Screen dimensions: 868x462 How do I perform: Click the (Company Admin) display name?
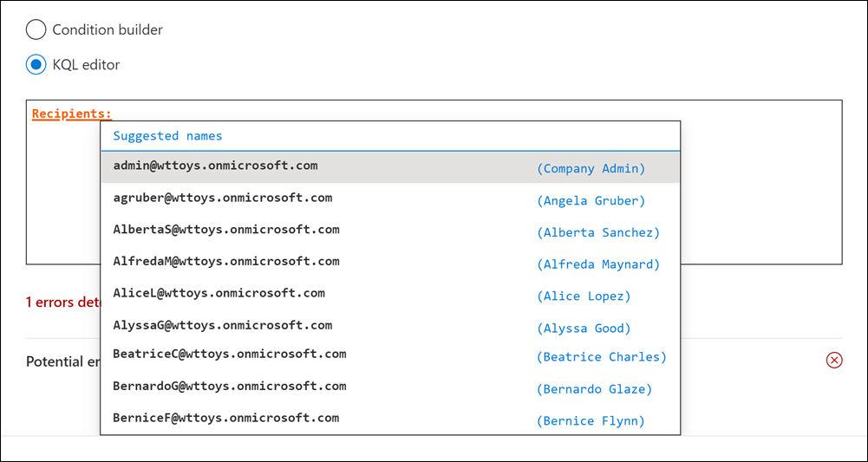591,169
